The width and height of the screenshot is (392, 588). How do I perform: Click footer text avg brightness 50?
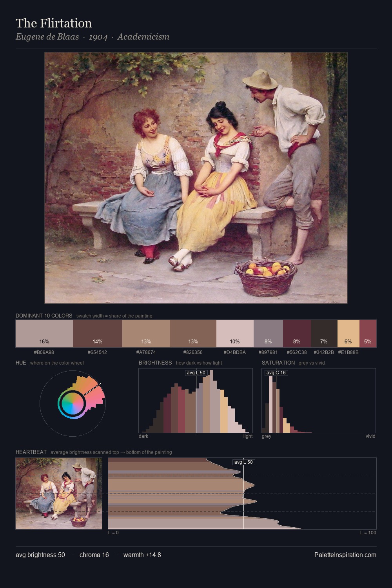40,555
